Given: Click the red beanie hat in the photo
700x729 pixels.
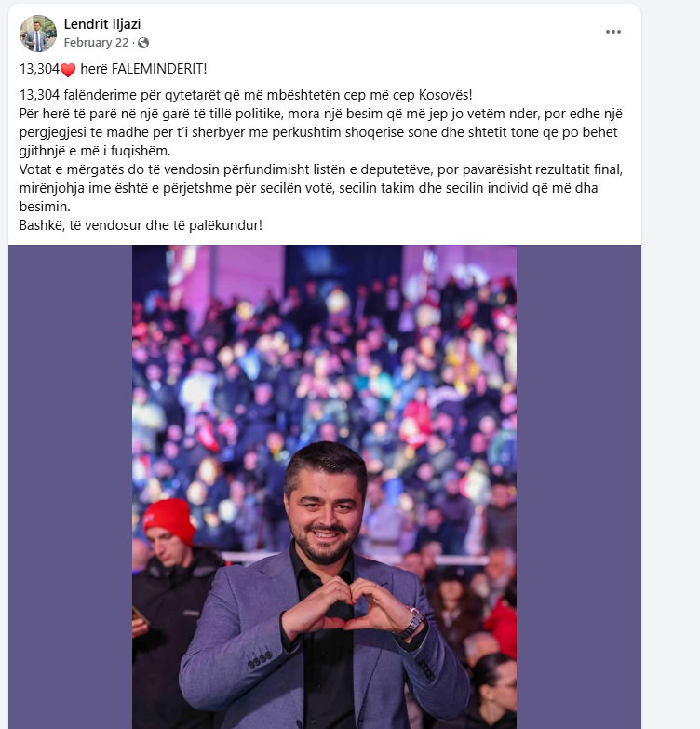Looking at the screenshot, I should (169, 520).
